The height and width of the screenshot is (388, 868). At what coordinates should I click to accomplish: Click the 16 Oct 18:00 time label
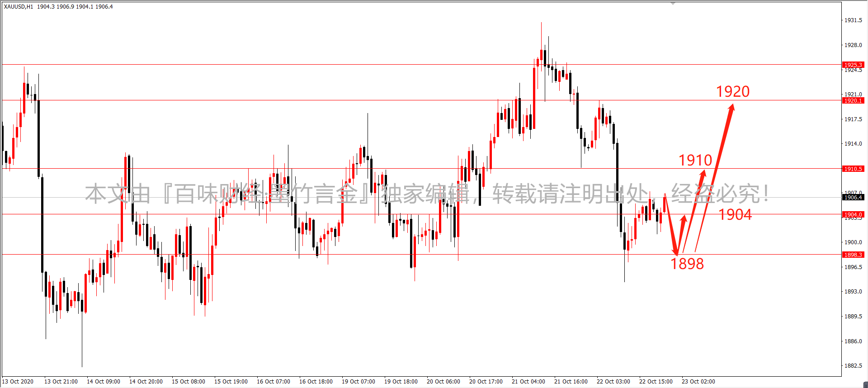point(316,382)
